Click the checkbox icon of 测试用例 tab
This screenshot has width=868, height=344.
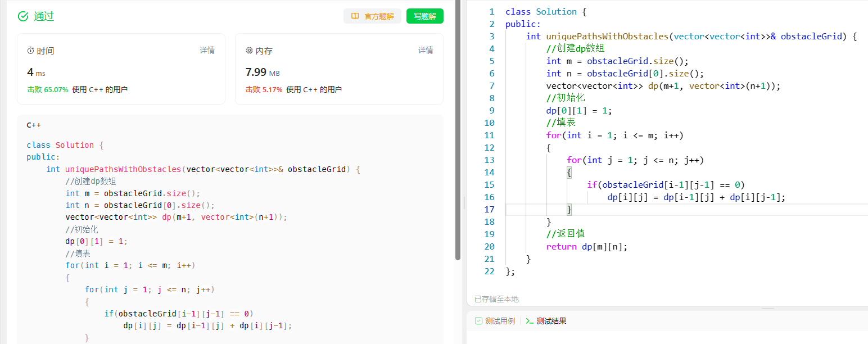coord(479,321)
